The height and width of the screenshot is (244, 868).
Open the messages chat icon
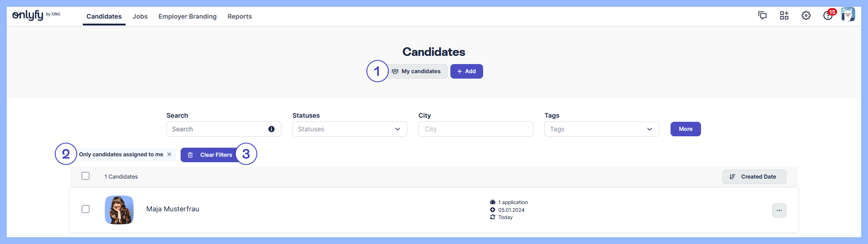[x=762, y=15]
